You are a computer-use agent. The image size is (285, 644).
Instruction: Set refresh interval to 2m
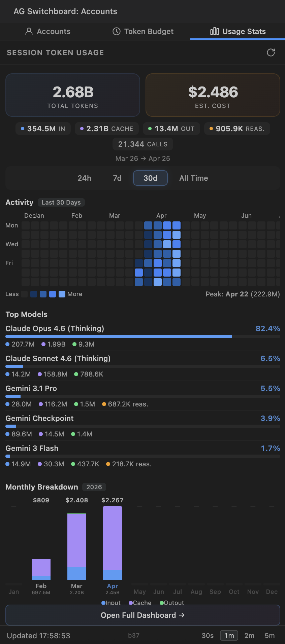coord(249,636)
